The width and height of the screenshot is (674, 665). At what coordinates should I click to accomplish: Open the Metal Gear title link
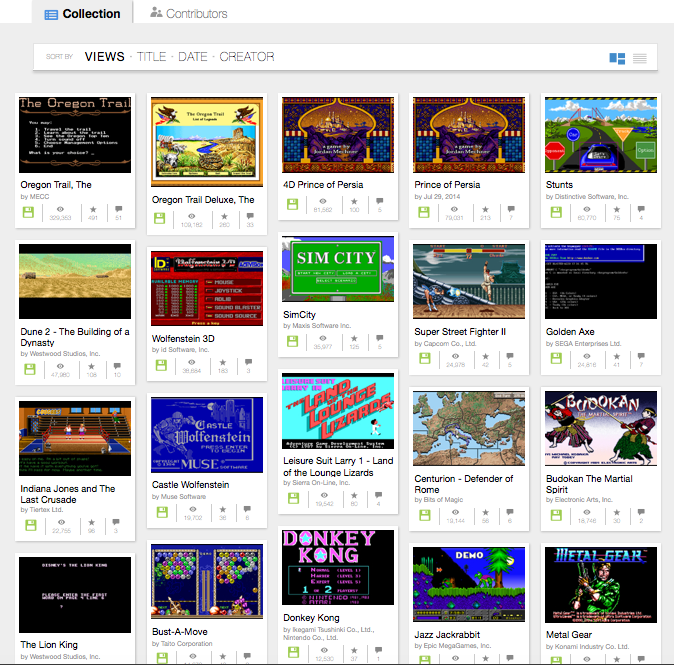click(569, 634)
